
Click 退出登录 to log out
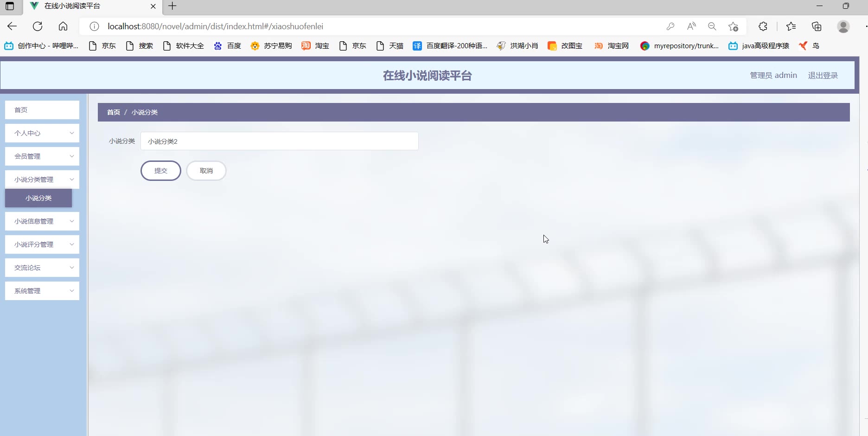point(823,75)
